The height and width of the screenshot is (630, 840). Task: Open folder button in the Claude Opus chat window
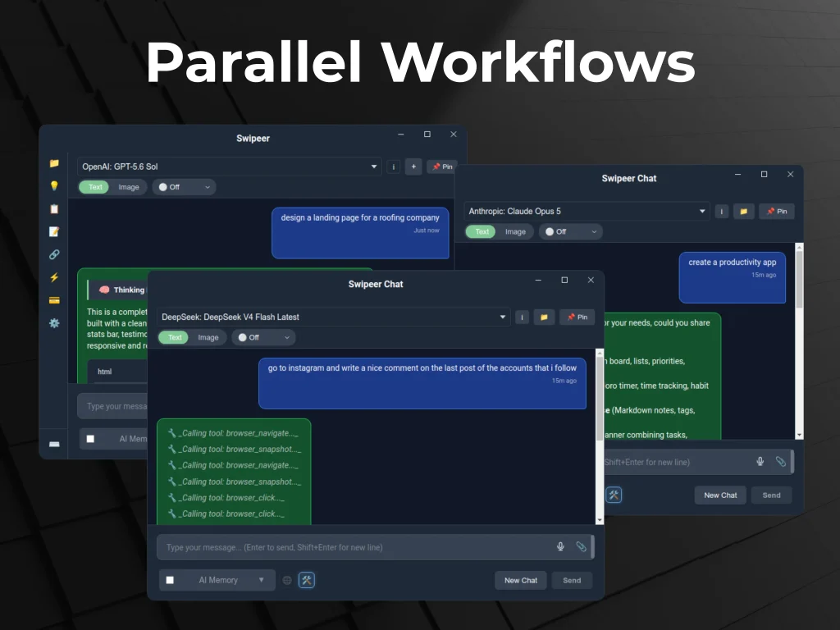743,211
